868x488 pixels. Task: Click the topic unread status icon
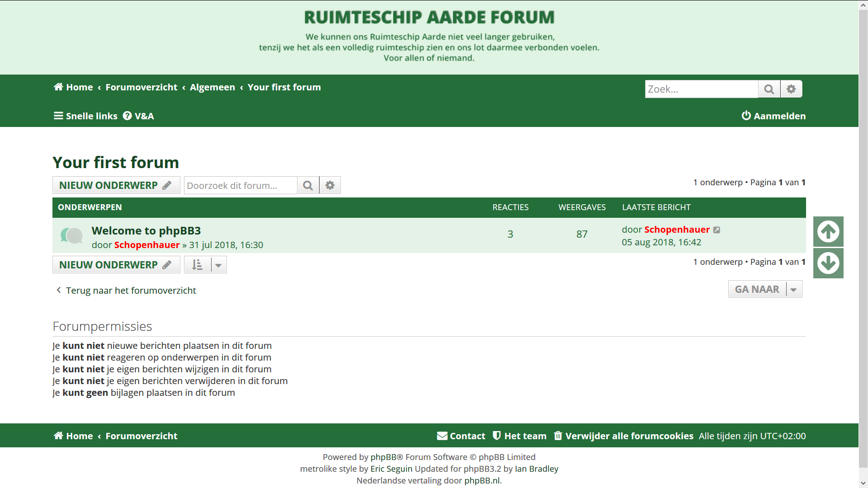pyautogui.click(x=71, y=235)
